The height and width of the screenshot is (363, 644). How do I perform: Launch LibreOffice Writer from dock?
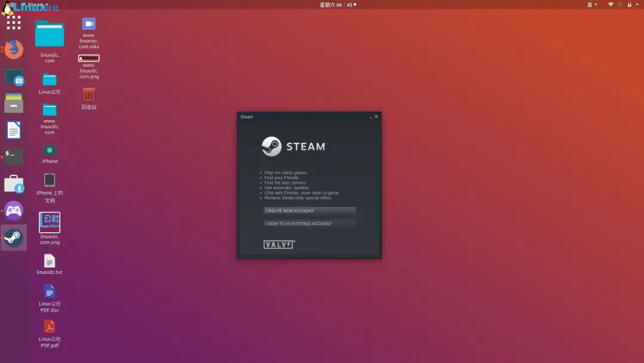[14, 130]
